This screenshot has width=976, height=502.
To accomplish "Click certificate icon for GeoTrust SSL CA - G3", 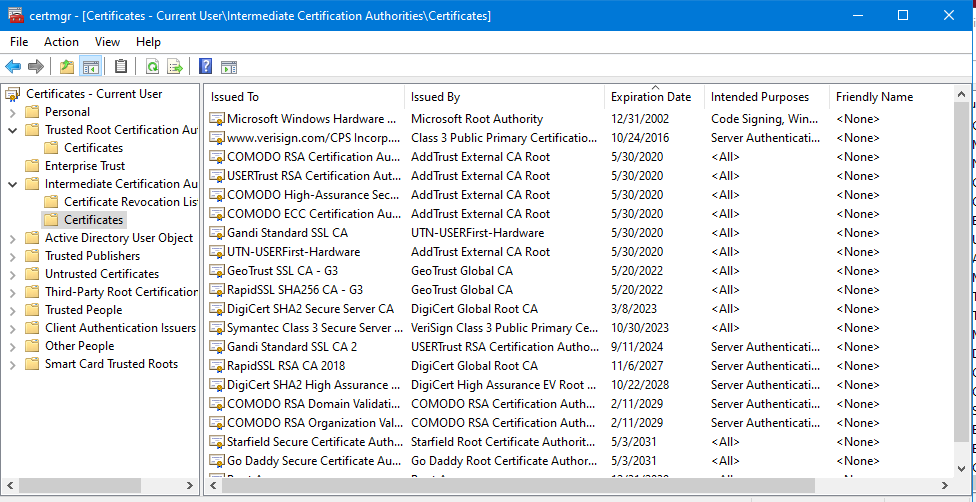I will (x=217, y=271).
